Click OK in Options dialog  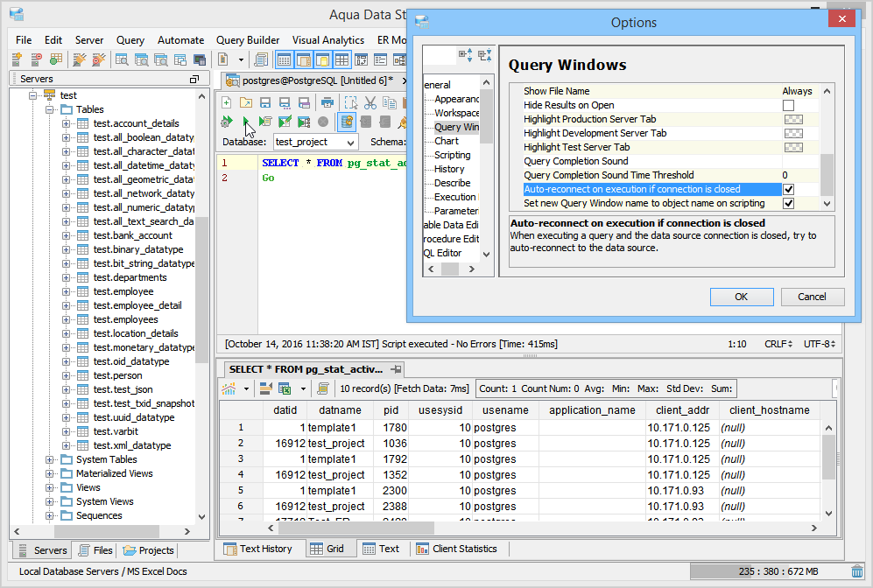pos(742,297)
